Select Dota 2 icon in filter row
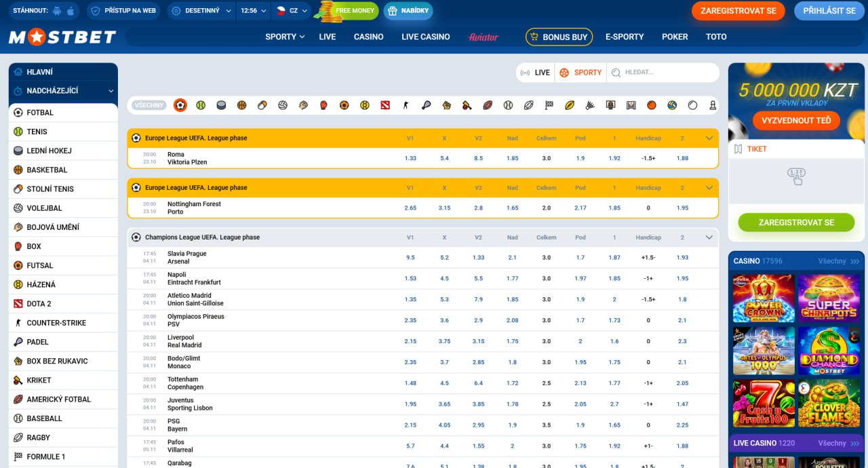Screen dimensions: 868x468 (x=385, y=105)
